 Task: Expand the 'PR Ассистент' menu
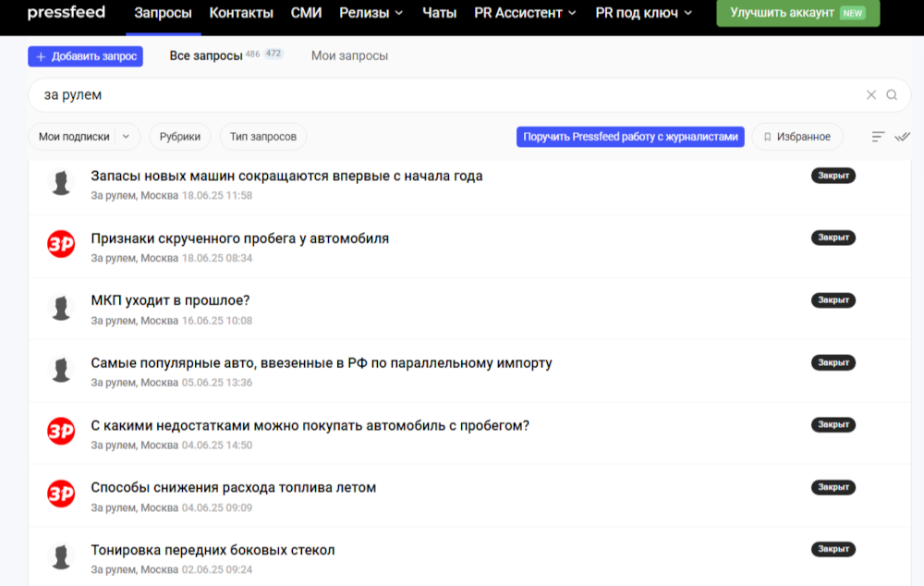click(x=525, y=13)
